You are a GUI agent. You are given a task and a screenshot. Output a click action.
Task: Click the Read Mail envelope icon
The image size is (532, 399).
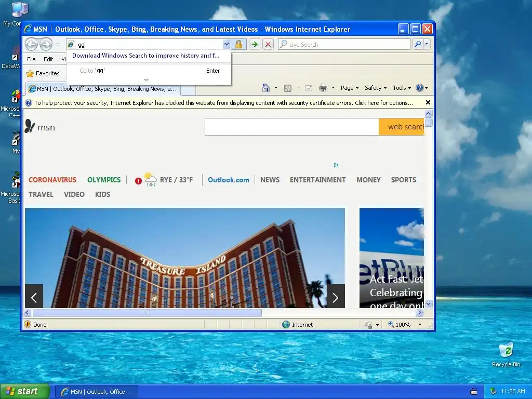click(309, 88)
